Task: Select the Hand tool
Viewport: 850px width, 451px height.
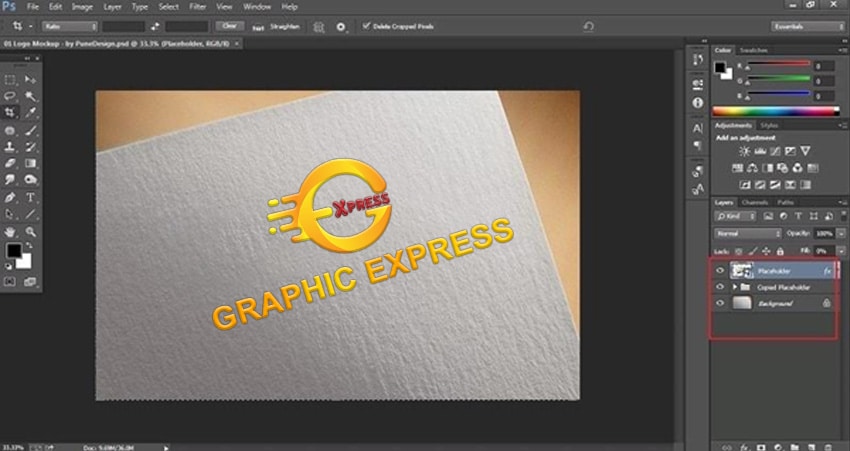Action: pyautogui.click(x=10, y=230)
